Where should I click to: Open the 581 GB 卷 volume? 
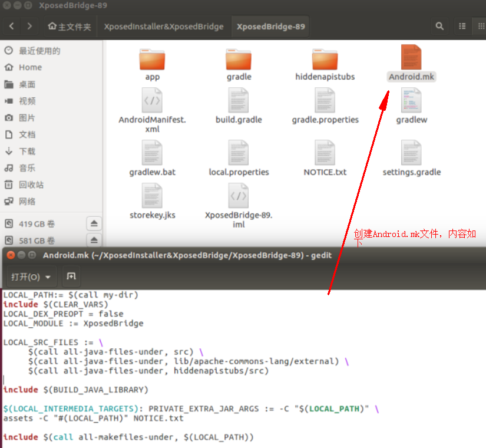click(37, 241)
